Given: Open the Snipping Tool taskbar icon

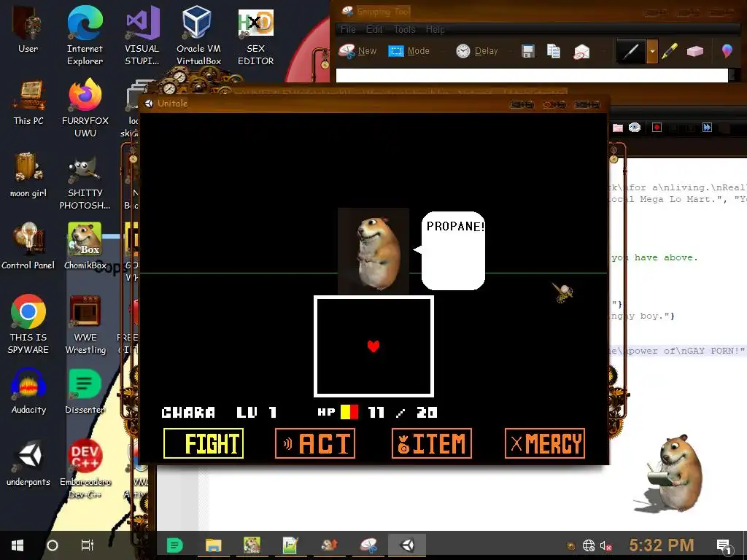Looking at the screenshot, I should coord(368,545).
